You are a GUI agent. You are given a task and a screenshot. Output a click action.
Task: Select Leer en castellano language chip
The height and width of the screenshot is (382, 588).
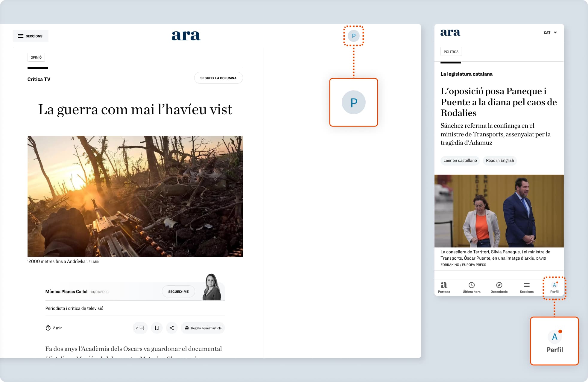pyautogui.click(x=460, y=161)
